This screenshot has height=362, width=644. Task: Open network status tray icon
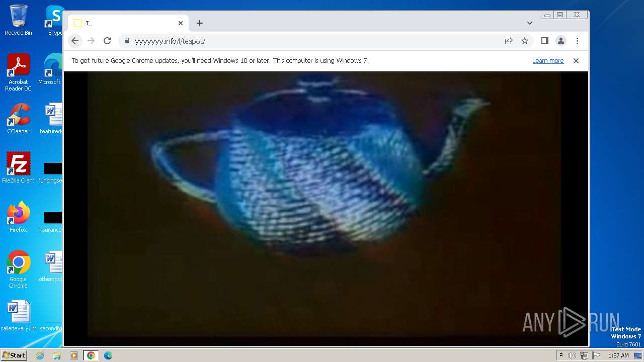coord(584,355)
